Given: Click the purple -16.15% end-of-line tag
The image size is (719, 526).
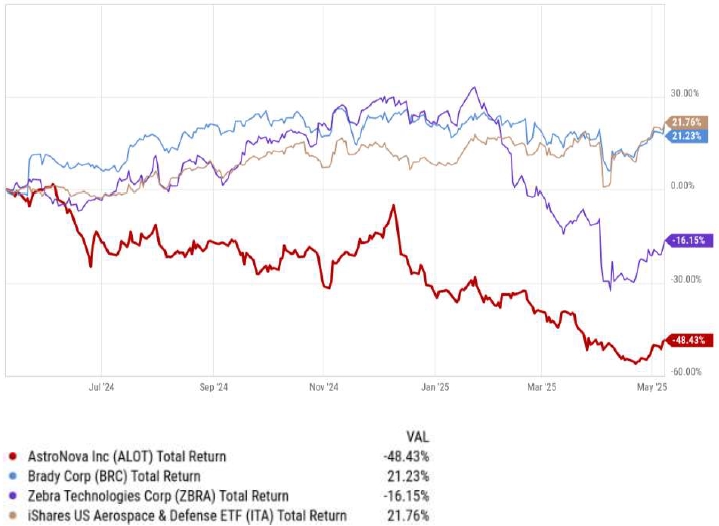Looking at the screenshot, I should pyautogui.click(x=690, y=241).
